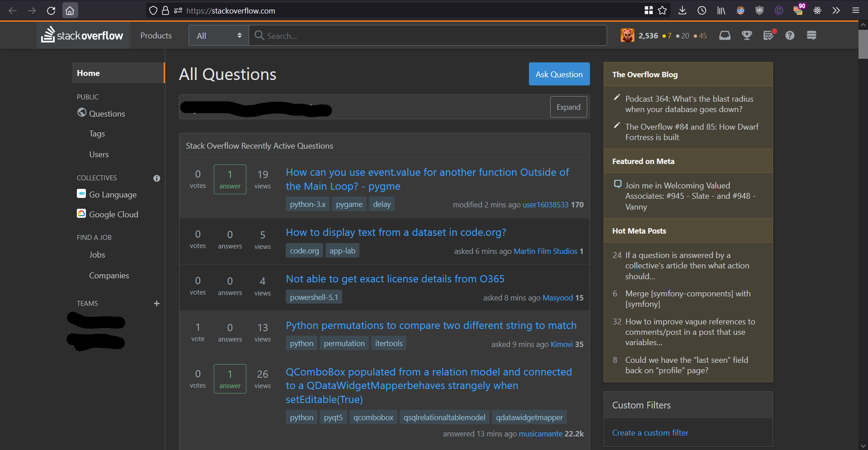Viewport: 868px width, 450px height.
Task: Open question about event.value in pygame
Action: point(427,179)
